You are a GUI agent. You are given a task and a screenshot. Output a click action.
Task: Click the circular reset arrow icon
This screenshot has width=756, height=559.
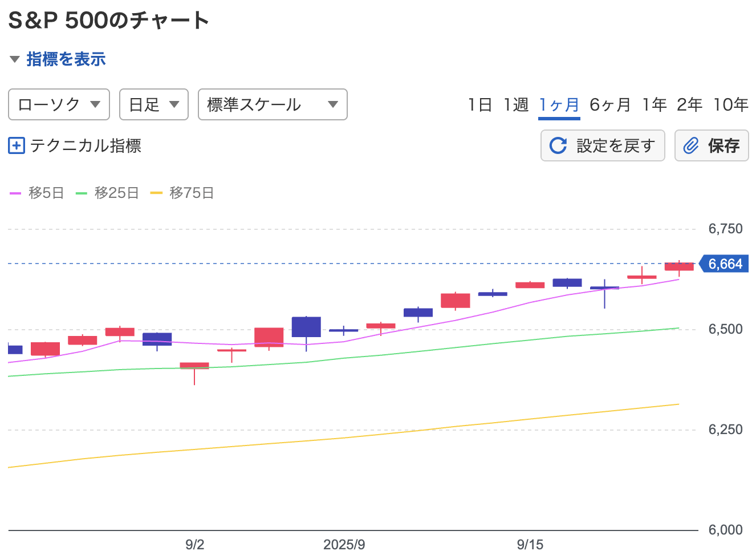(558, 145)
